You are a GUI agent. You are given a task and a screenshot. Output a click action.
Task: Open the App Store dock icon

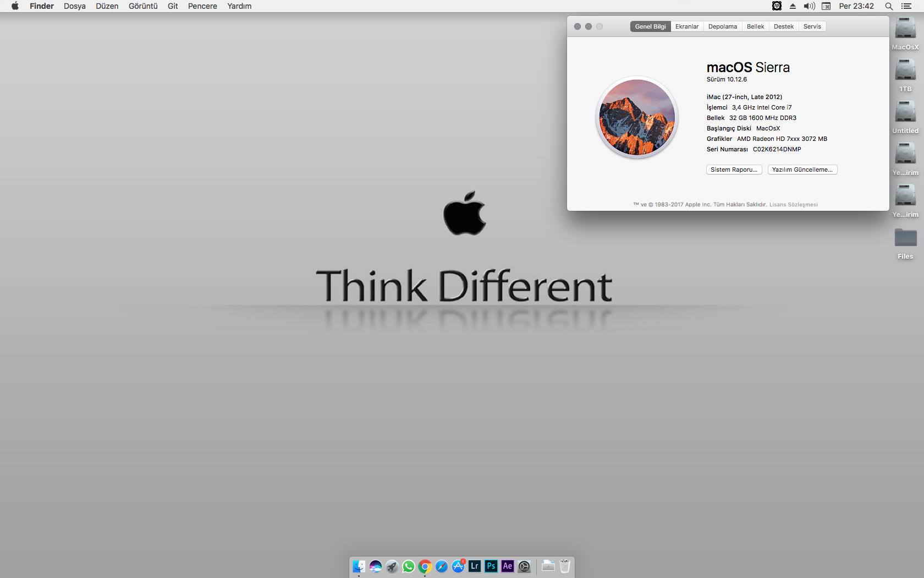pyautogui.click(x=458, y=566)
